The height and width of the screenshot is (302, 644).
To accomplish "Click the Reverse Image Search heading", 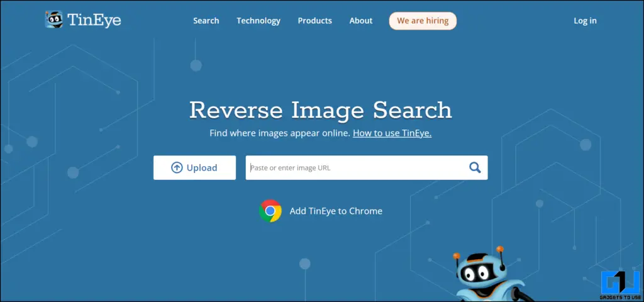I will [321, 110].
